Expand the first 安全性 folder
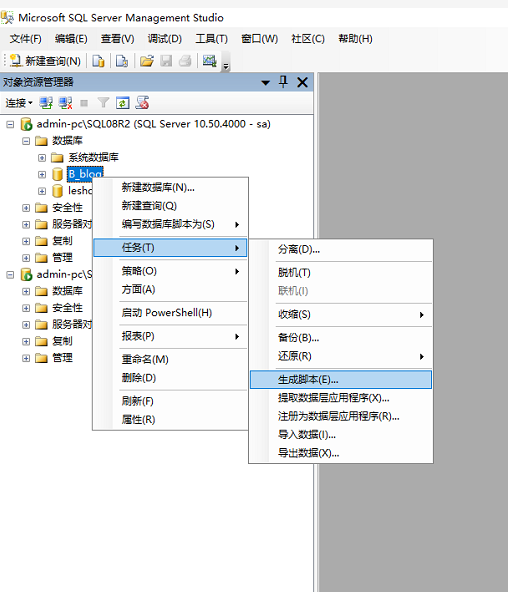Screen dimensions: 508x592 (x=26, y=208)
